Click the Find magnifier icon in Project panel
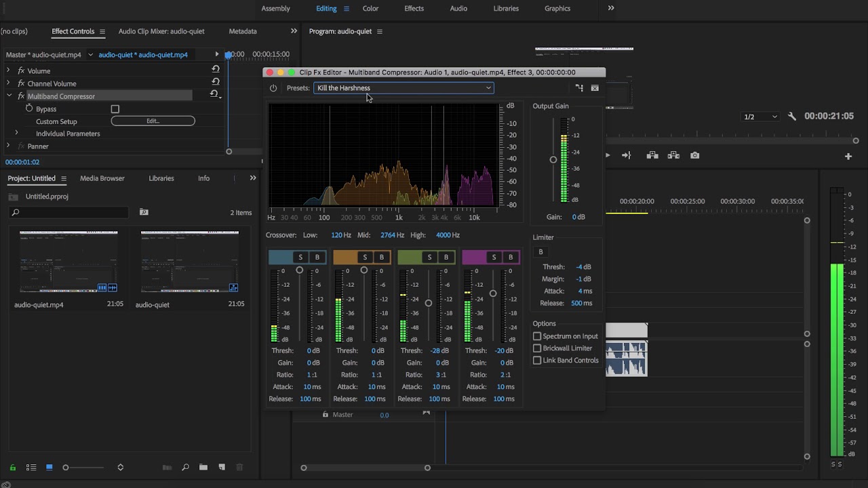The height and width of the screenshot is (488, 868). (x=185, y=467)
